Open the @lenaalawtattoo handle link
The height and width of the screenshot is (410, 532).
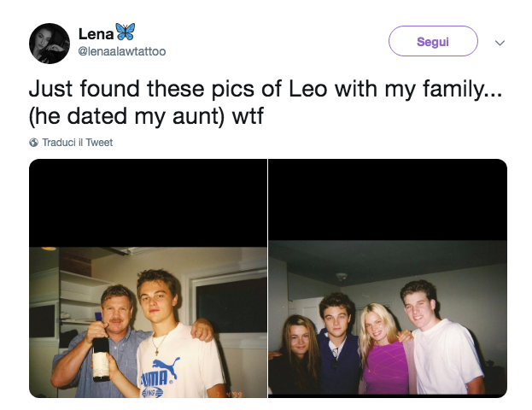(122, 51)
